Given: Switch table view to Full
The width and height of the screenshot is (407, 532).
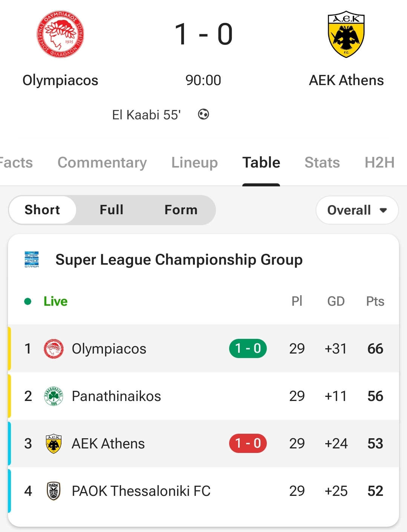Looking at the screenshot, I should (x=112, y=210).
